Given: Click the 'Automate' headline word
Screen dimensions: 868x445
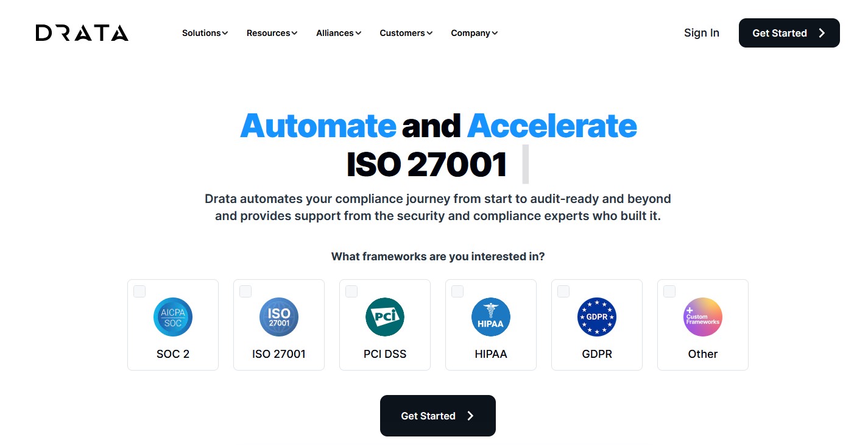Looking at the screenshot, I should click(318, 126).
